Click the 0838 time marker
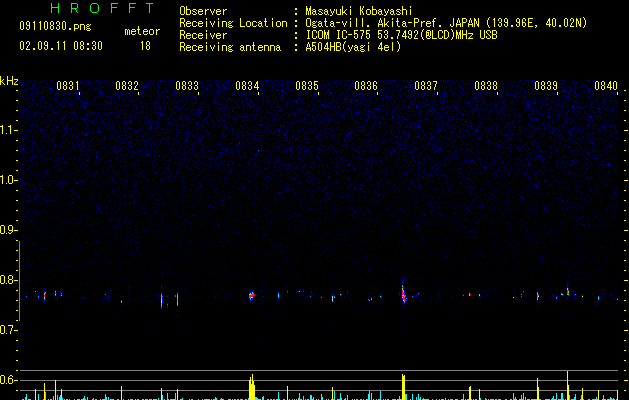The image size is (629, 400). click(x=486, y=86)
